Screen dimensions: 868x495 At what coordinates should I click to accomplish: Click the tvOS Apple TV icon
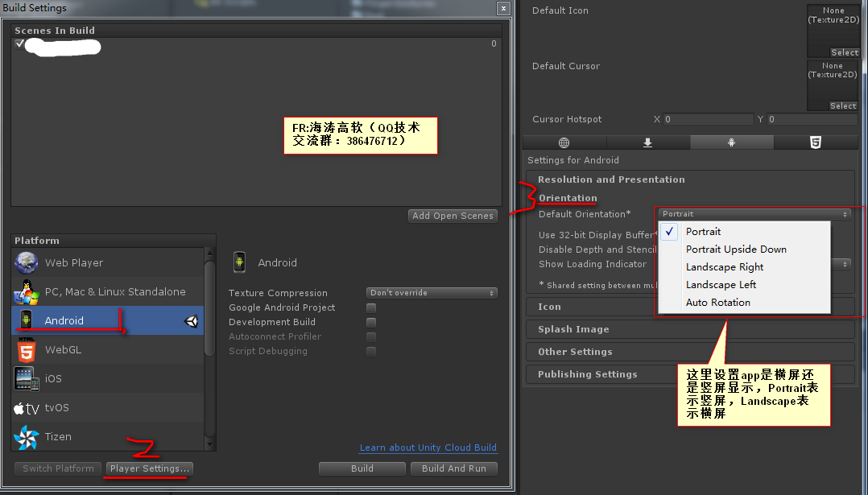[26, 408]
